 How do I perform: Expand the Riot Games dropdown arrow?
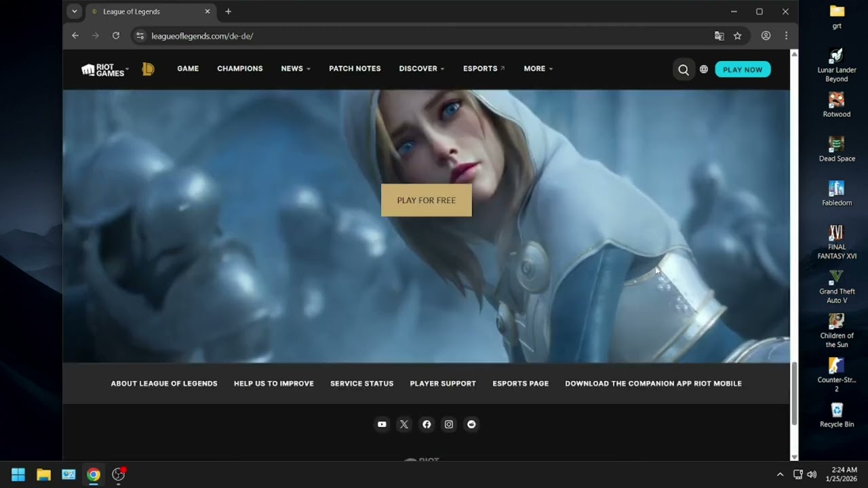(127, 68)
